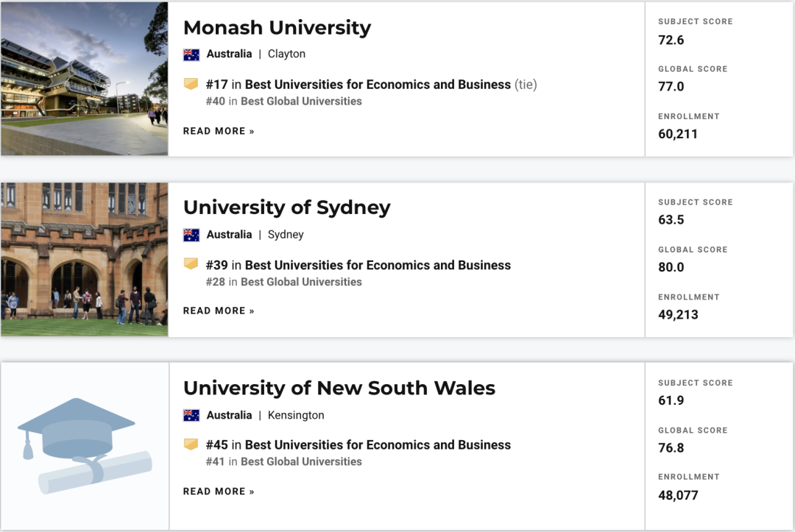
Task: Open the University of Sydney quadrangle photo
Action: pos(84,259)
